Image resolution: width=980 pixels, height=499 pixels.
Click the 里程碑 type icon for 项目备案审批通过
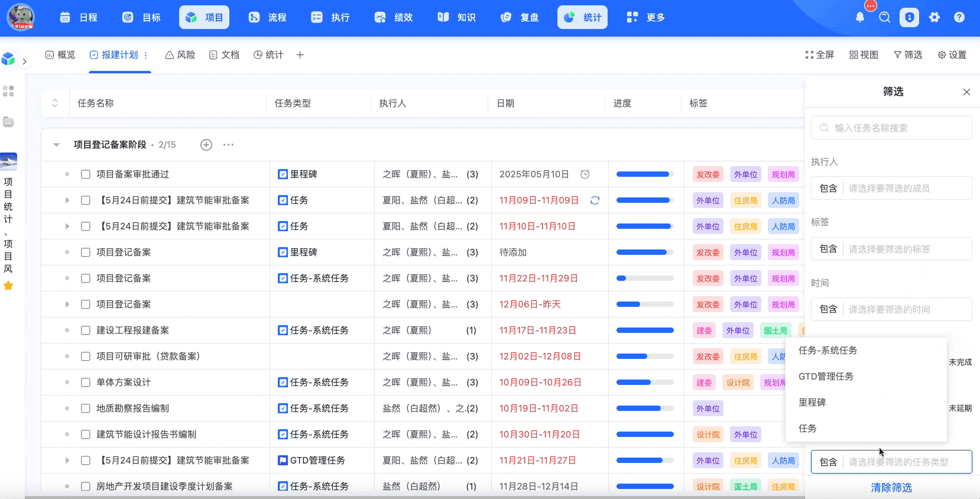tap(283, 174)
